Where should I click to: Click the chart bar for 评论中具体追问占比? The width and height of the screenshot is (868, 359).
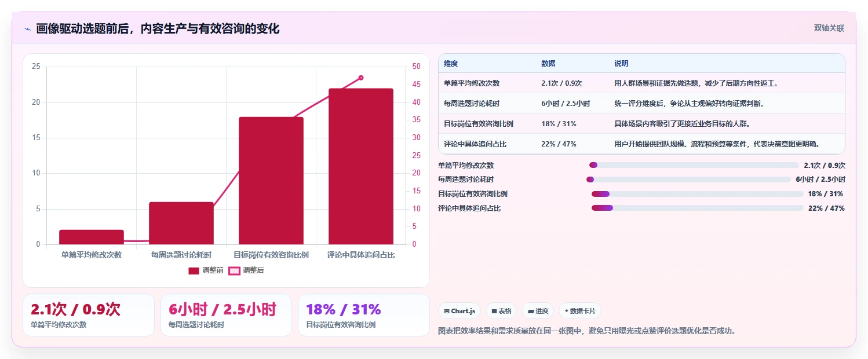coord(361,166)
